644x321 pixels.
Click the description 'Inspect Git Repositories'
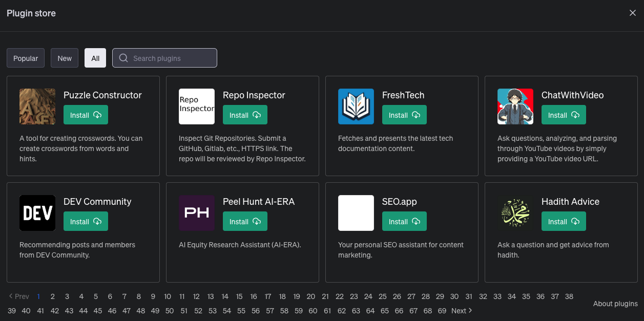(x=242, y=148)
